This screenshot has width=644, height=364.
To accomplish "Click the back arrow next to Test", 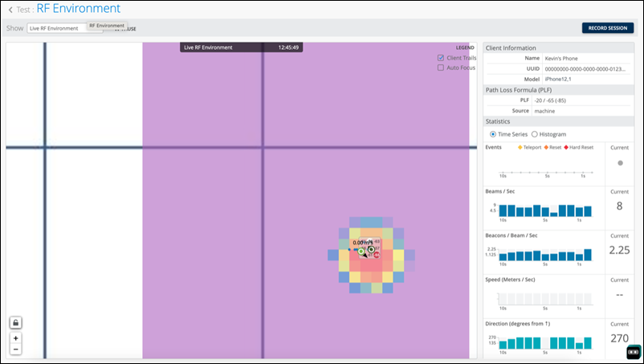I will click(x=10, y=10).
